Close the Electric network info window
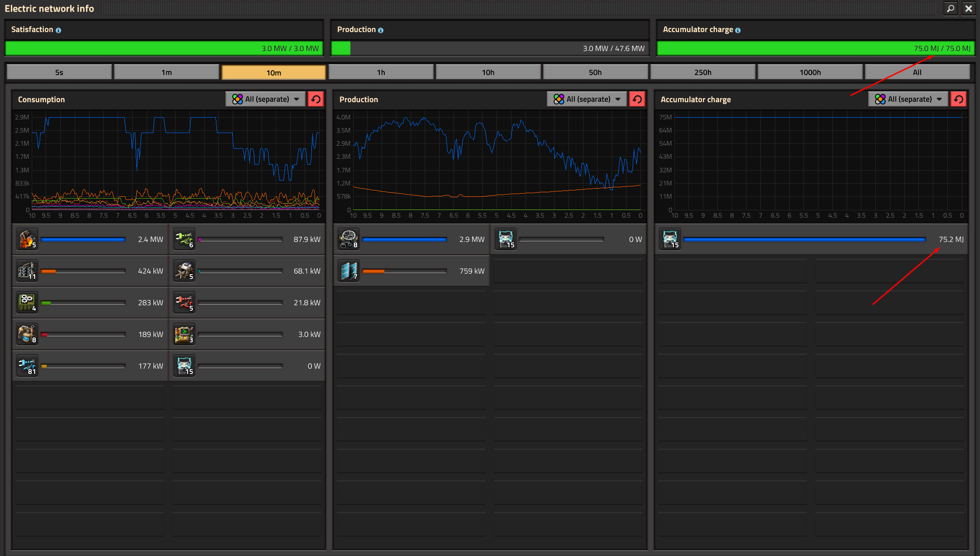980x556 pixels. [969, 9]
